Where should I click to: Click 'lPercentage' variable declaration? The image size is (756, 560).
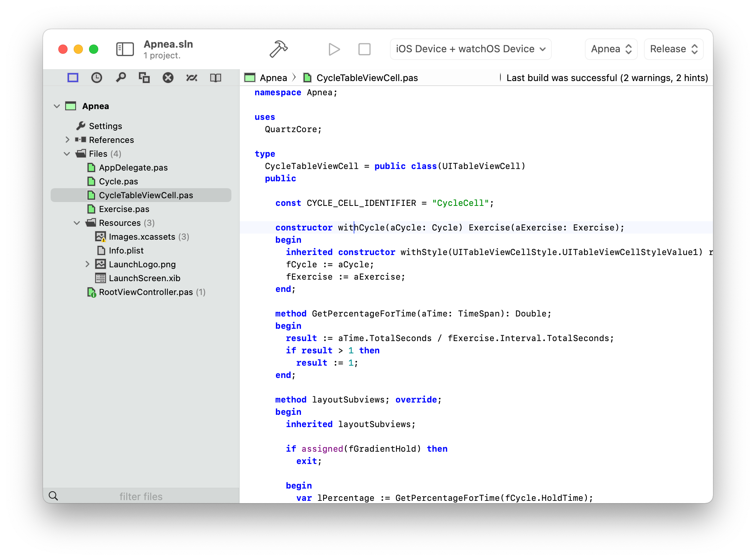[345, 498]
